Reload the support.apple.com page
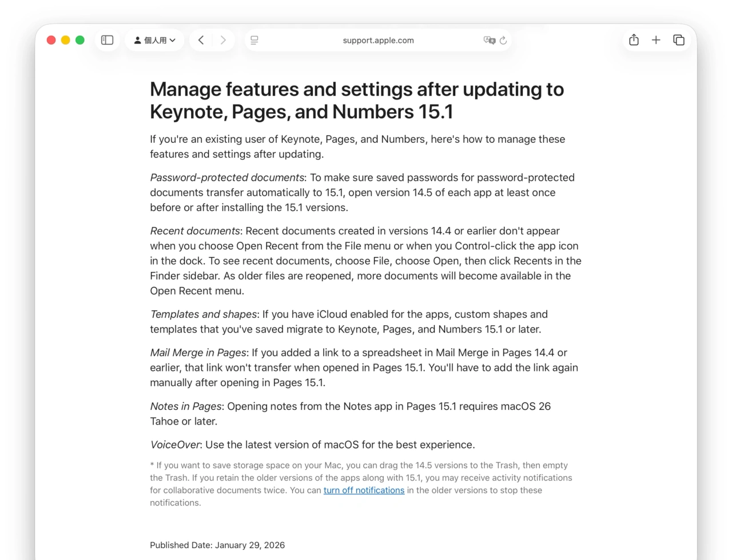732x560 pixels. [x=503, y=40]
